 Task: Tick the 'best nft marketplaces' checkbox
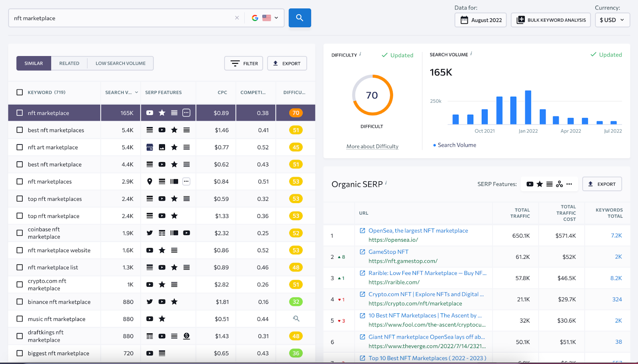(x=20, y=130)
